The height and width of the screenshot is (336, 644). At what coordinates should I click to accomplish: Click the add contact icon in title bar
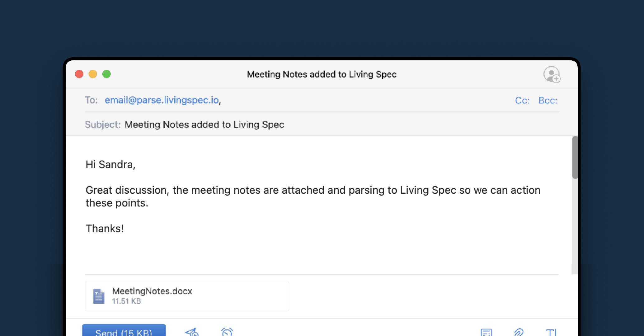click(552, 75)
